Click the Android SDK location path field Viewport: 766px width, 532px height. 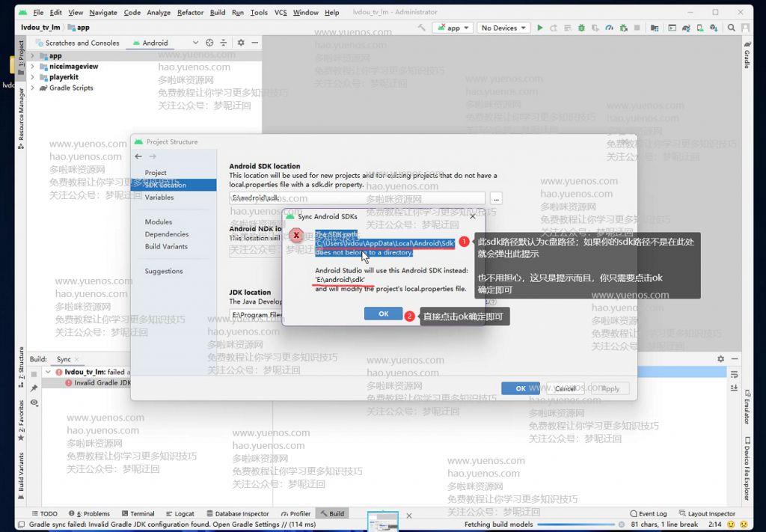(357, 198)
